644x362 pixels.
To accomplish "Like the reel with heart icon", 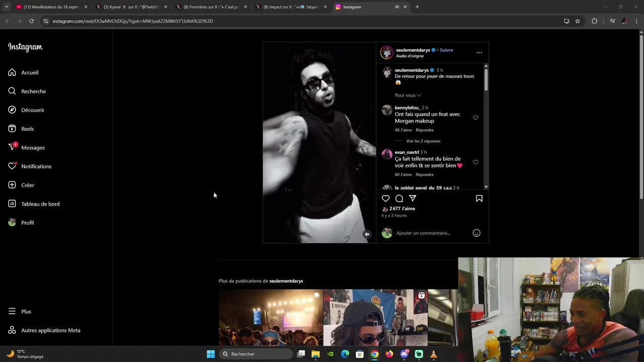I will [385, 199].
